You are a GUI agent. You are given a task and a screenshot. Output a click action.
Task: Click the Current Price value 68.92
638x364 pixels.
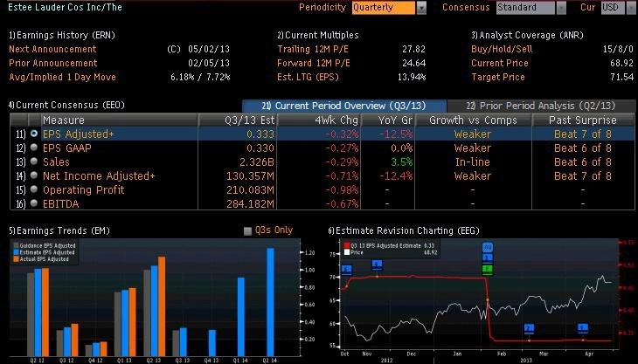pyautogui.click(x=622, y=63)
